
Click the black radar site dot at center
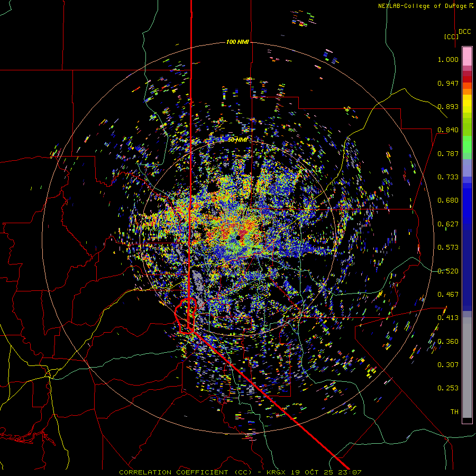(x=239, y=237)
